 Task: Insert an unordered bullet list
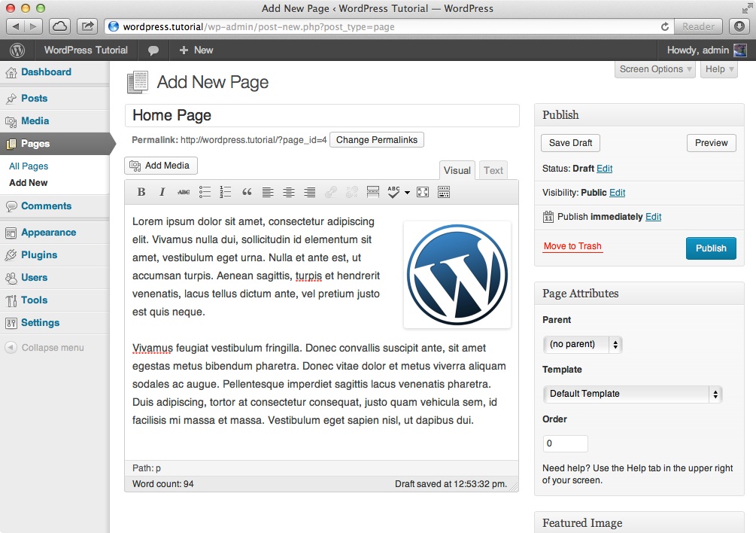click(205, 192)
